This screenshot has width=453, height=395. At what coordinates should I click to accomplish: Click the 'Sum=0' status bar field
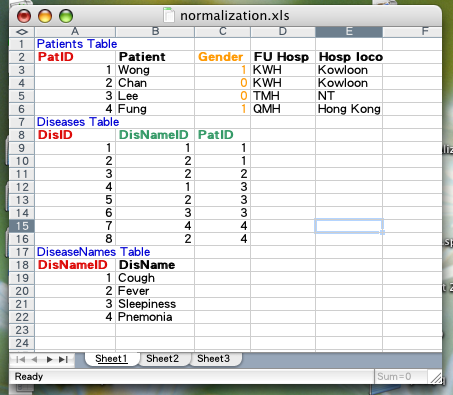click(401, 377)
